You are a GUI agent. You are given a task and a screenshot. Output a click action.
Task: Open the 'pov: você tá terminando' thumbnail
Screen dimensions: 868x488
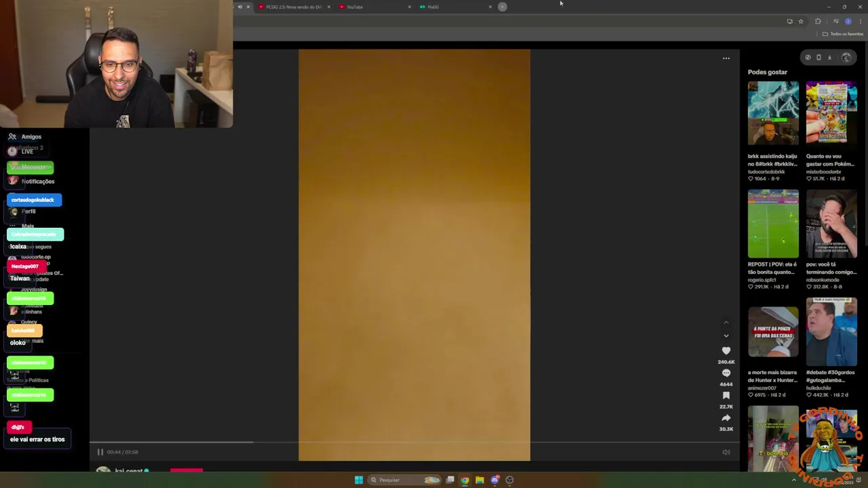pyautogui.click(x=831, y=224)
